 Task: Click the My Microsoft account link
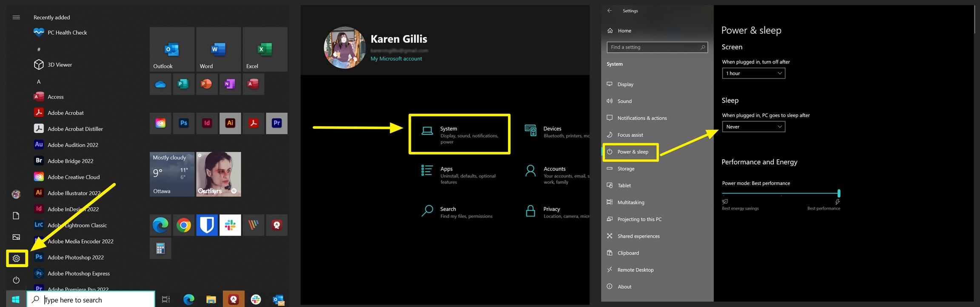click(x=396, y=59)
